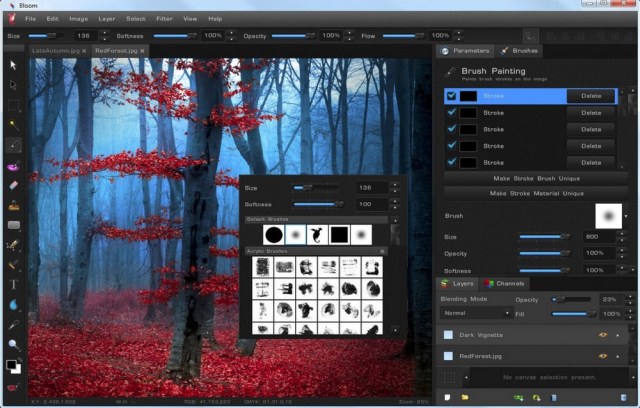640x408 pixels.
Task: Pick the Text tool in toolbar
Action: point(14,285)
